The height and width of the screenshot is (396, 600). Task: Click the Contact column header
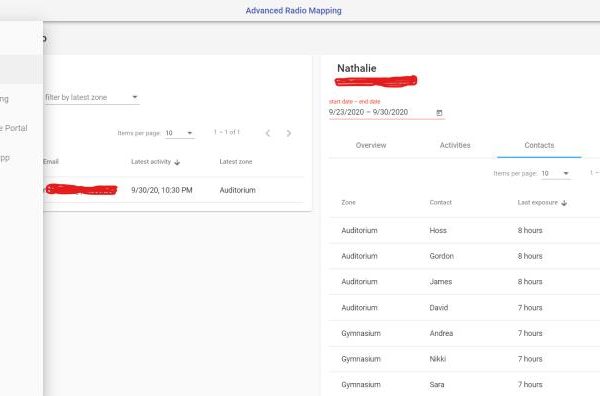click(x=440, y=202)
